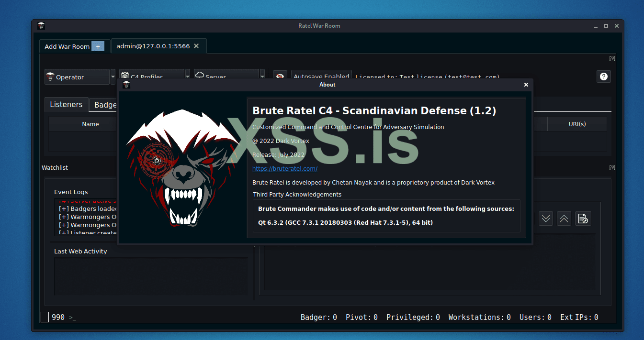Click the plus icon on Add War Room
644x340 pixels.
point(98,46)
